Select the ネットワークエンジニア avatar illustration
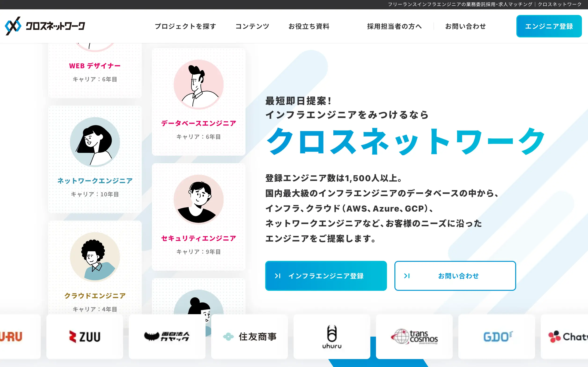Screen dimensions: 588x367 pos(95,142)
